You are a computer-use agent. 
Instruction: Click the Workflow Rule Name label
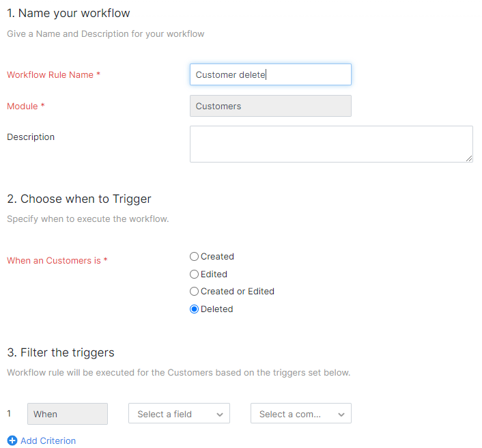[x=50, y=74]
